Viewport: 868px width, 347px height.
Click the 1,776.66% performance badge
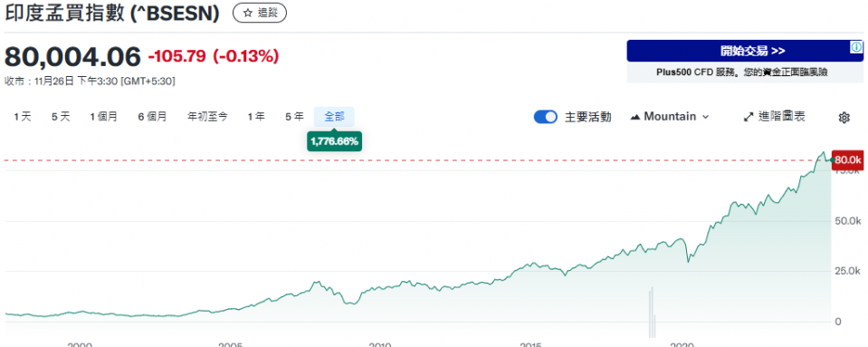[x=334, y=141]
